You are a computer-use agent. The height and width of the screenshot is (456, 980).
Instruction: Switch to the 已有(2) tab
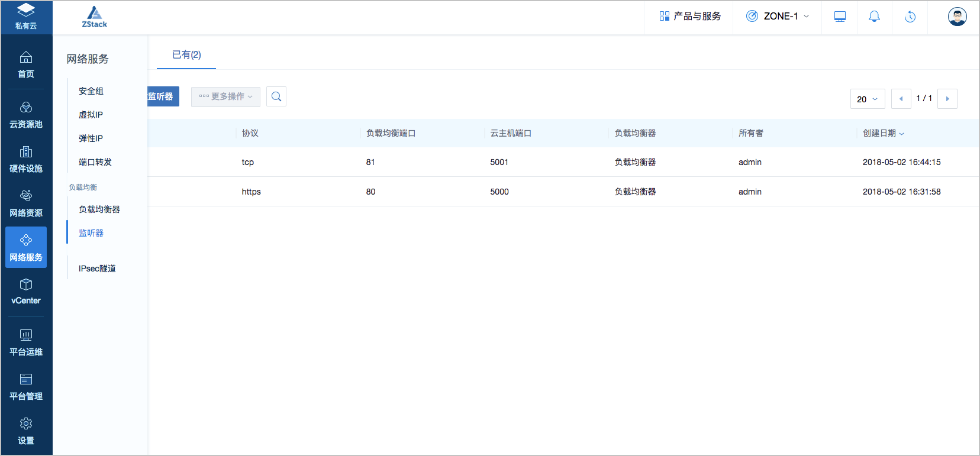[x=186, y=55]
